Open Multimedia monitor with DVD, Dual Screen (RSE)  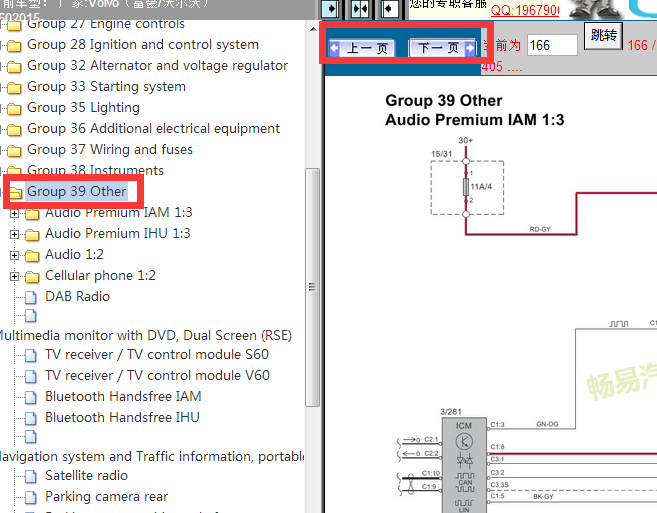coord(145,335)
